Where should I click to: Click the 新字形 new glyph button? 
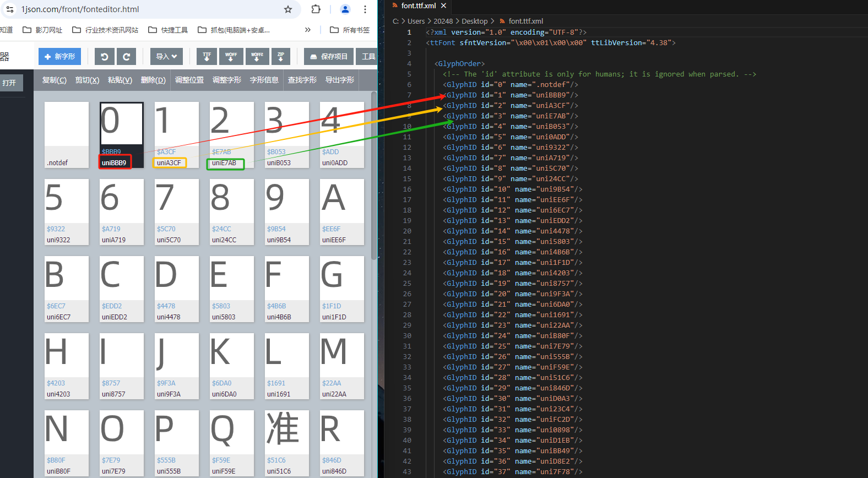(59, 56)
